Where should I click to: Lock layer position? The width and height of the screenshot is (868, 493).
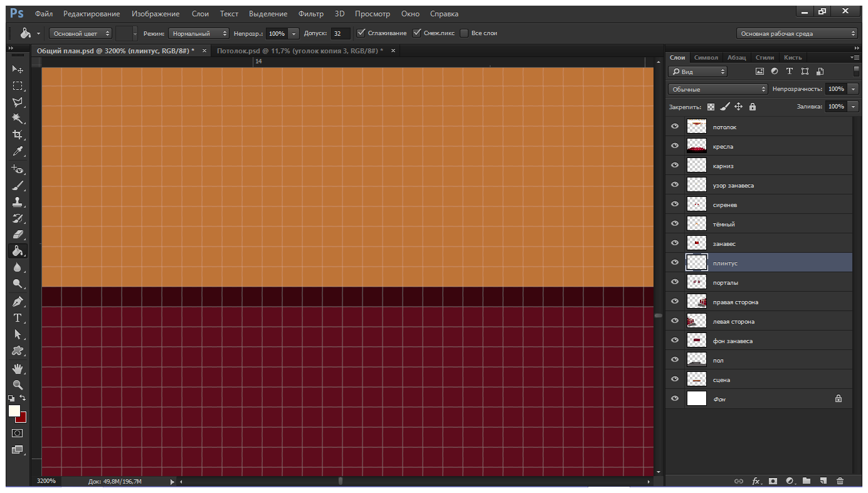(738, 107)
